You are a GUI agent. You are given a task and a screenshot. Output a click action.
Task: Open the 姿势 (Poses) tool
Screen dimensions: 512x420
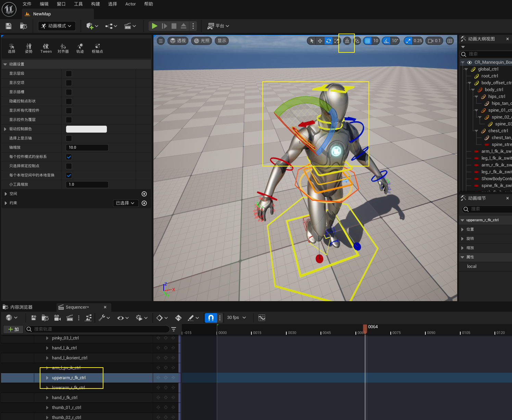[29, 48]
